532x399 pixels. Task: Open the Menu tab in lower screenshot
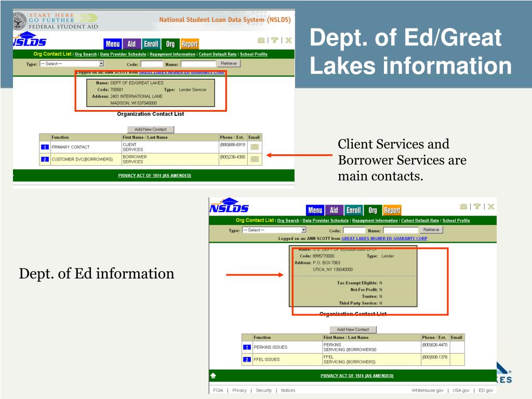tap(315, 210)
